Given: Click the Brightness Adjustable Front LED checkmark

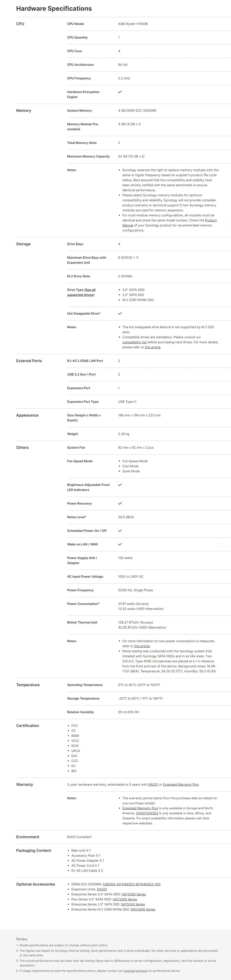Looking at the screenshot, I should pos(120,485).
